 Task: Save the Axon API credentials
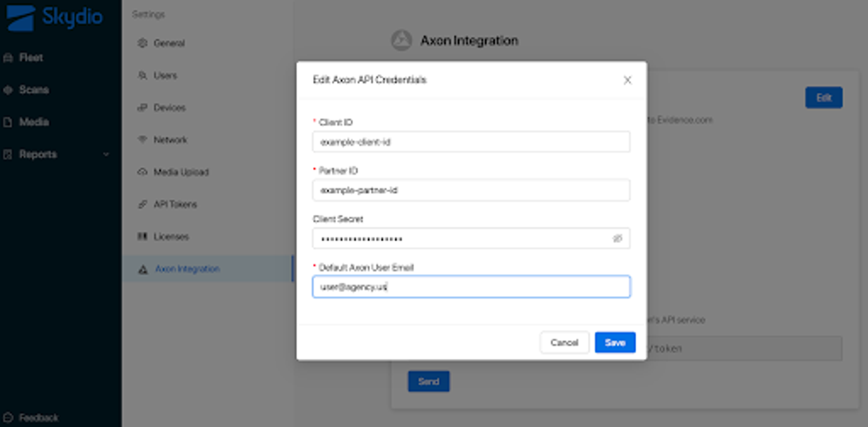(615, 343)
